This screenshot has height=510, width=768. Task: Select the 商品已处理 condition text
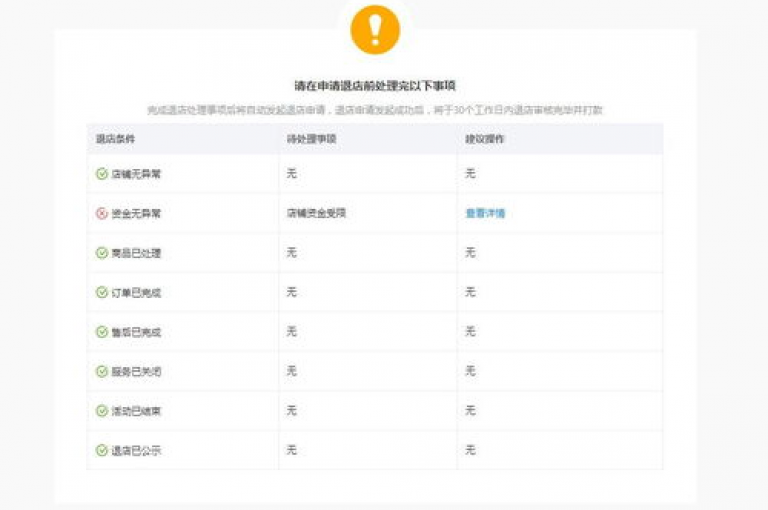pyautogui.click(x=136, y=253)
